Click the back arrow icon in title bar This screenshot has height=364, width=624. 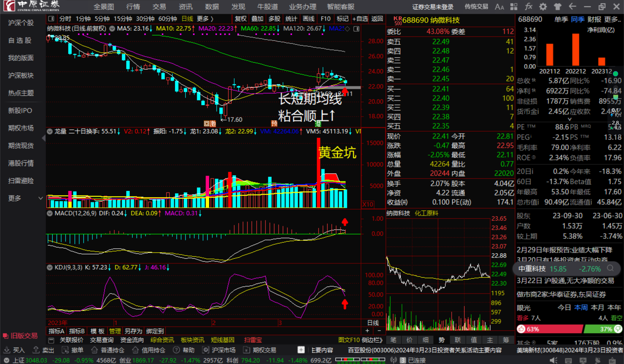pyautogui.click(x=572, y=6)
